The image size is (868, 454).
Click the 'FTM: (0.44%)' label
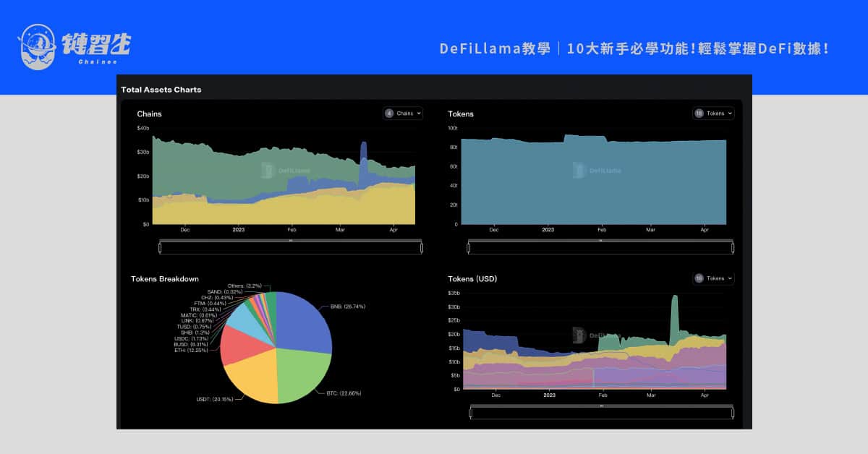click(x=210, y=304)
